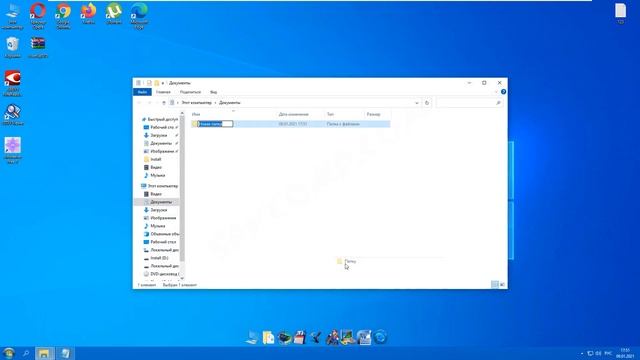Image resolution: width=640 pixels, height=360 pixels.
Task: Click Документы in the address breadcrumb
Action: [230, 103]
